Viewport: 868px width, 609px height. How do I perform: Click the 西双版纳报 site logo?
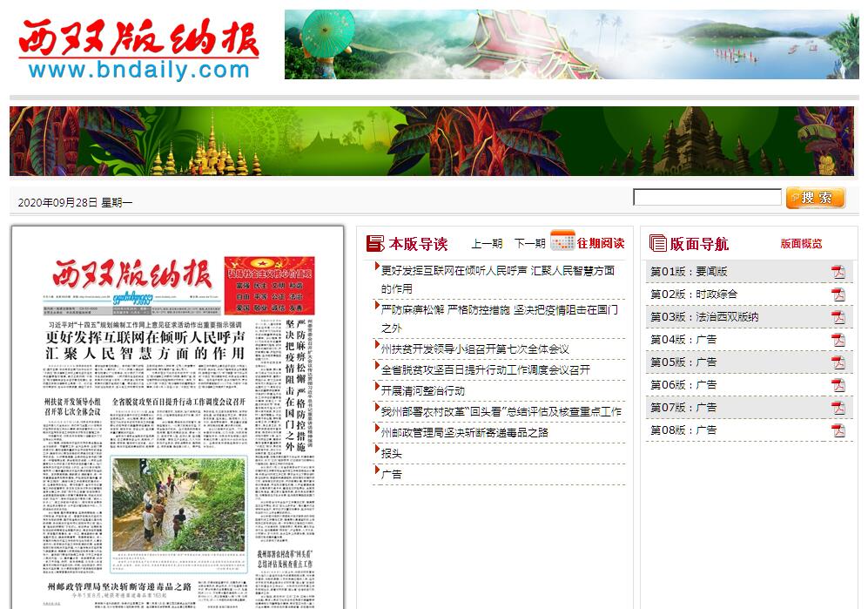138,48
